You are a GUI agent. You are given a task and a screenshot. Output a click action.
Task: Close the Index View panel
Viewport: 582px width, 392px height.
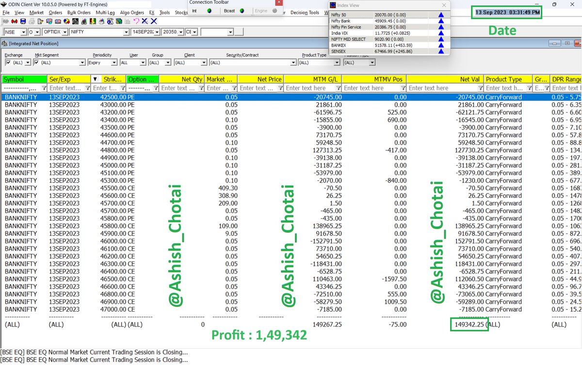pos(444,5)
